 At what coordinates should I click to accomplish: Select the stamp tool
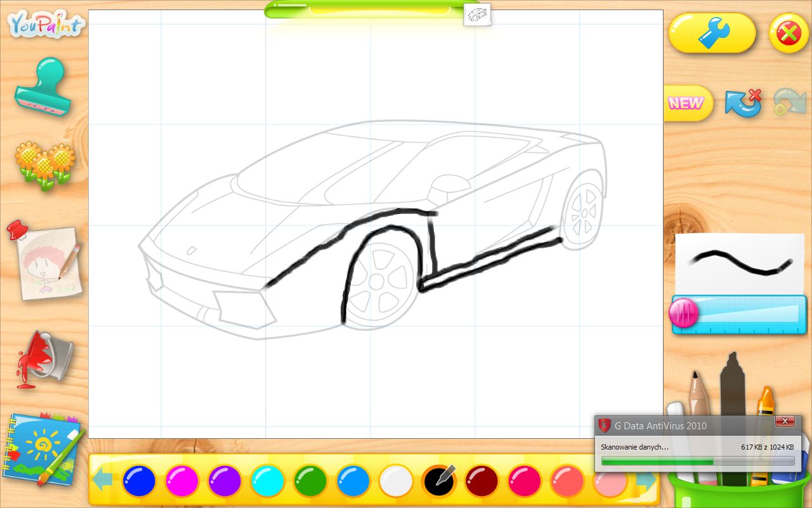43,88
